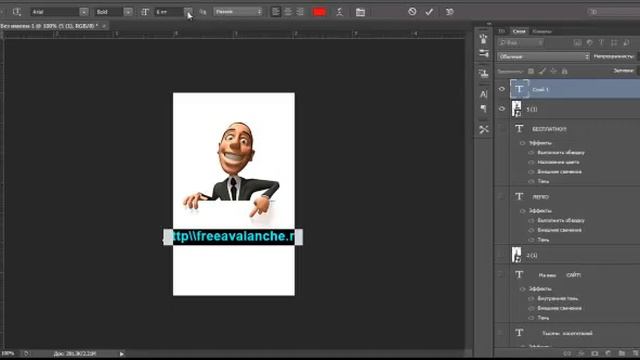This screenshot has width=640, height=360.
Task: Open the Bold font style dropdown
Action: 128,12
